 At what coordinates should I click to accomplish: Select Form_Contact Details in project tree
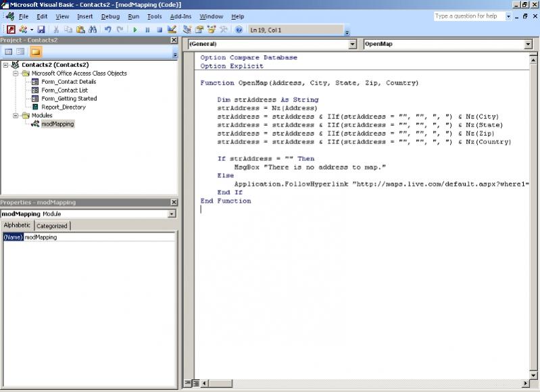click(68, 82)
